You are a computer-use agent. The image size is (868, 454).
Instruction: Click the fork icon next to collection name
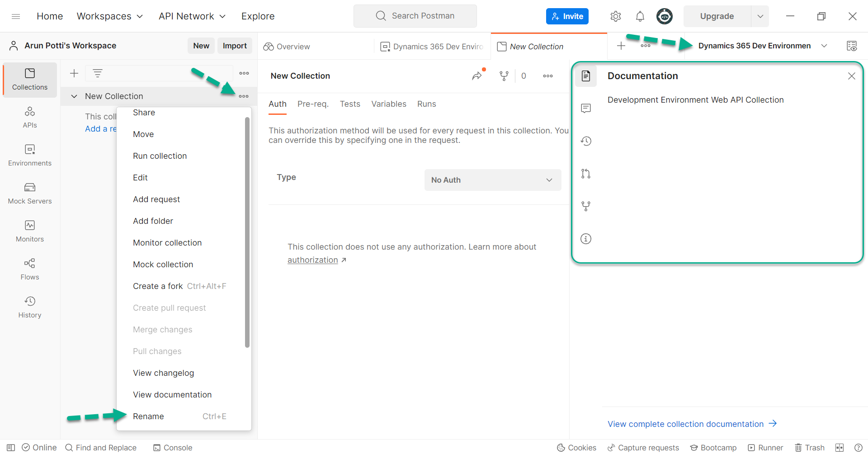tap(504, 76)
